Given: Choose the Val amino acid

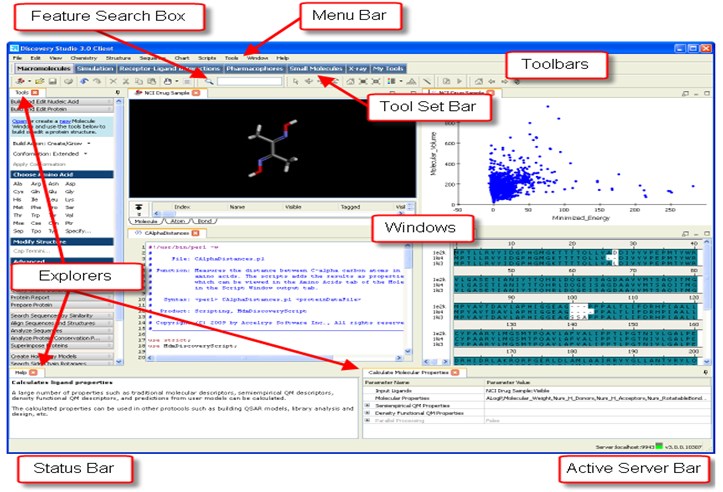Looking at the screenshot, I should coord(69,215).
